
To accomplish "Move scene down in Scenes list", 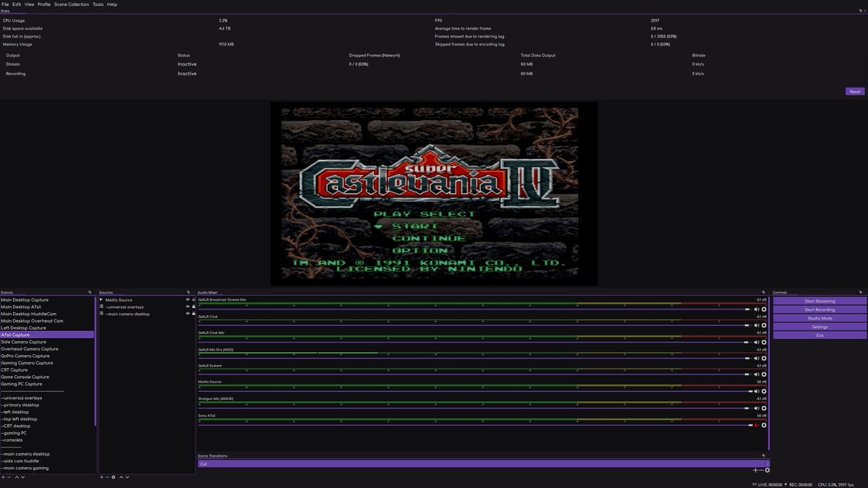I will [23, 477].
